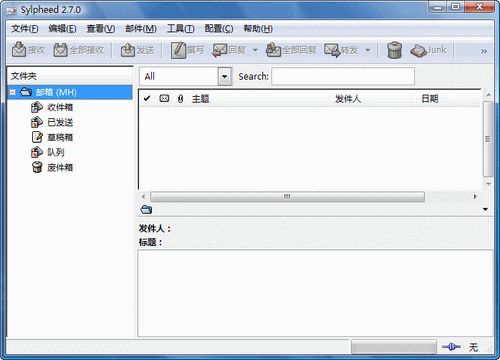The width and height of the screenshot is (500, 360).
Task: Click the 文件夹 folder panel header
Action: coord(70,76)
